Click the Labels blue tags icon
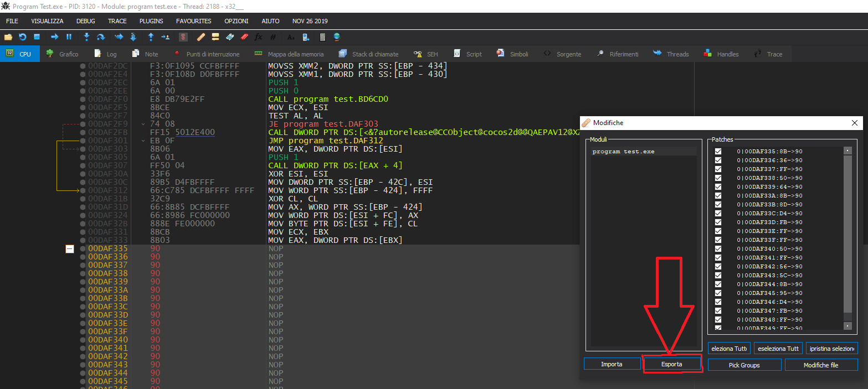Viewport: 868px width, 389px height. pyautogui.click(x=230, y=37)
